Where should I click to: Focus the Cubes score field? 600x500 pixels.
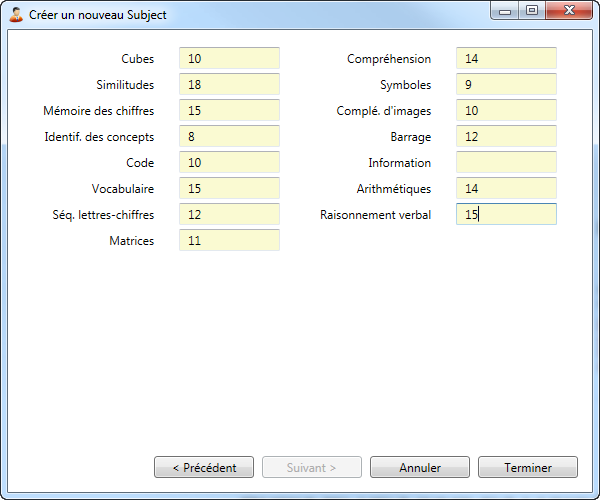pos(229,59)
